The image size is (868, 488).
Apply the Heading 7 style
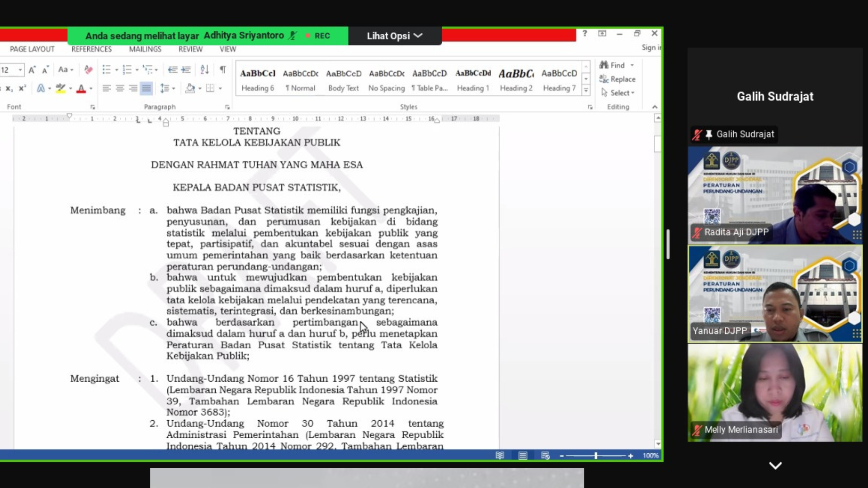click(559, 80)
